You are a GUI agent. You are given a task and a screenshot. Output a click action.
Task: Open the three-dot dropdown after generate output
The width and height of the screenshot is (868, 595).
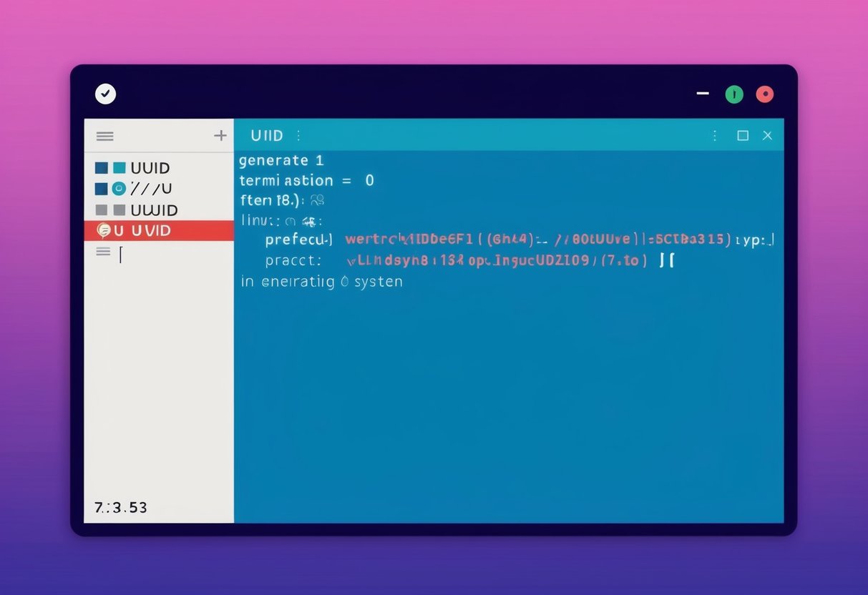click(298, 135)
